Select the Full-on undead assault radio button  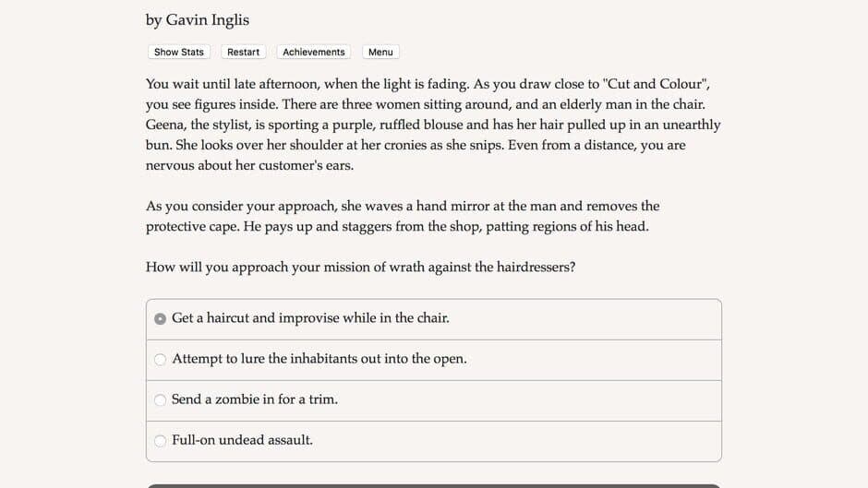tap(161, 441)
